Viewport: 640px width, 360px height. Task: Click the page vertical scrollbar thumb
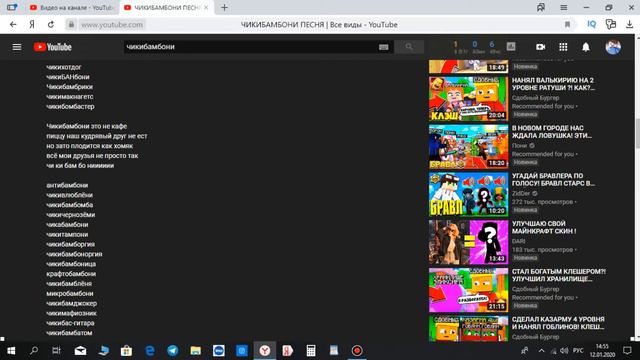(638, 133)
